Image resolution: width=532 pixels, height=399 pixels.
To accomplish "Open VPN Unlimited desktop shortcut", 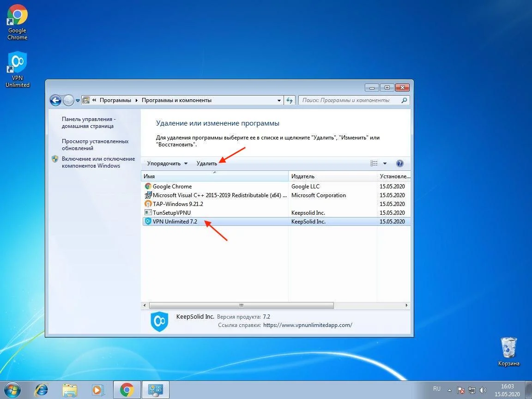I will click(x=18, y=69).
